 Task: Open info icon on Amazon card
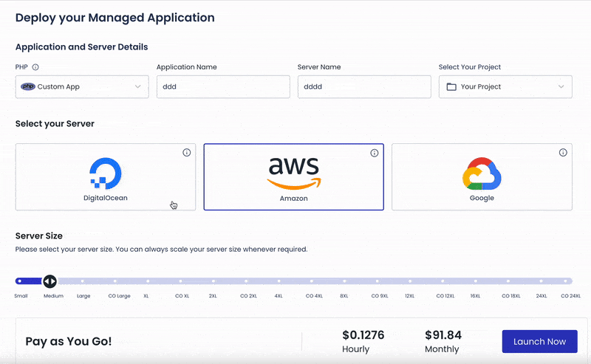tap(375, 153)
